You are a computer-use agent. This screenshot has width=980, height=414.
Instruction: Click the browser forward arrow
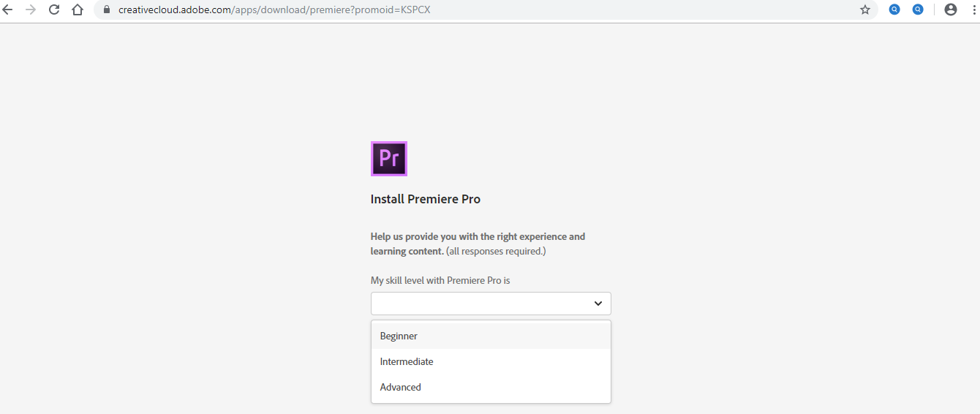tap(31, 10)
